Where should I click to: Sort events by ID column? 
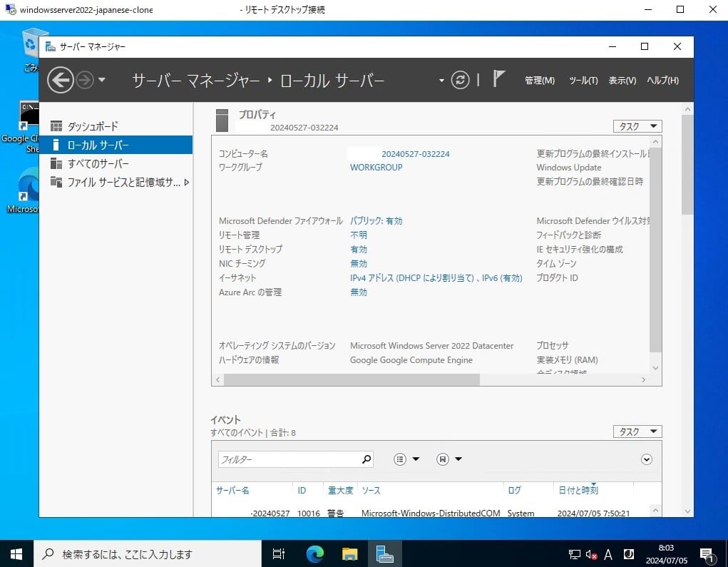(302, 491)
